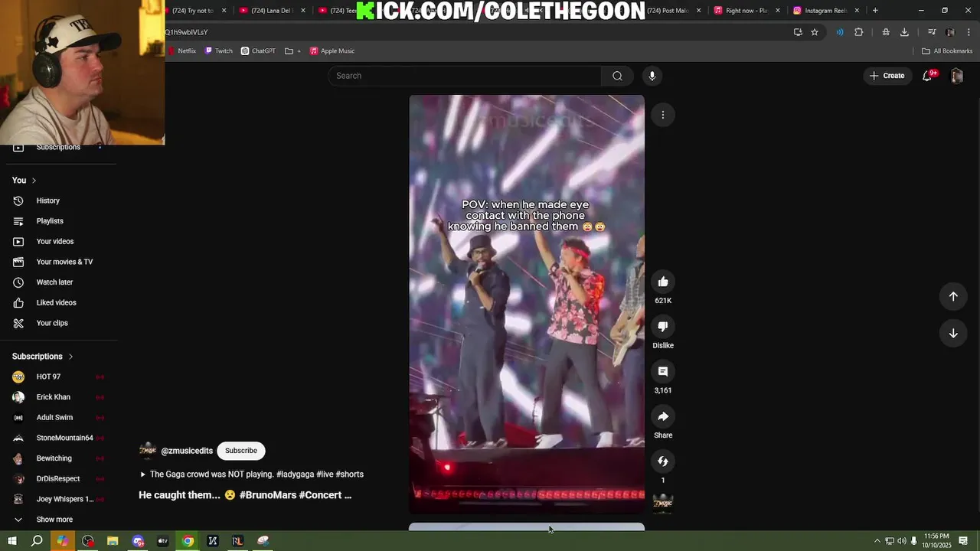Open the Remix button

[x=663, y=461]
